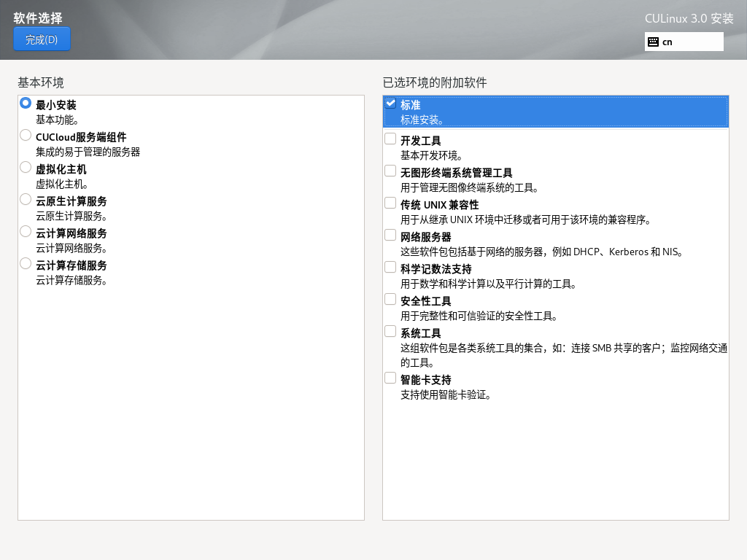Open the cn keyboard layout indicator

684,42
